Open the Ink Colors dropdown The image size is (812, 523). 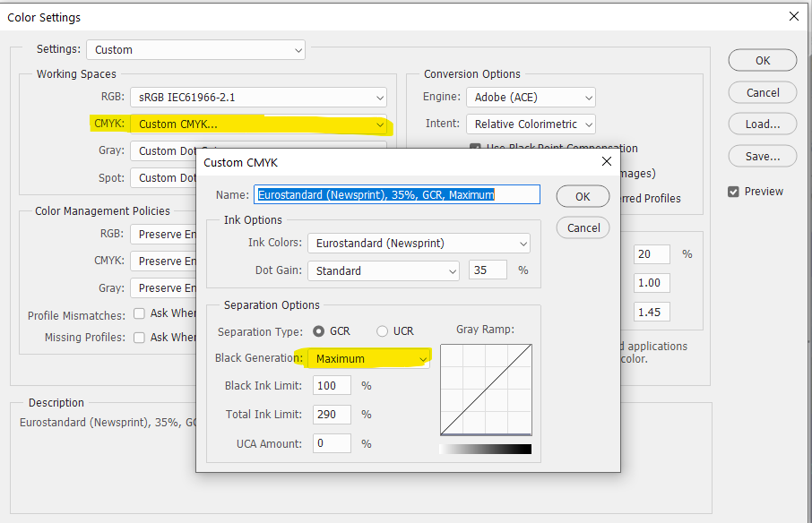tap(419, 243)
